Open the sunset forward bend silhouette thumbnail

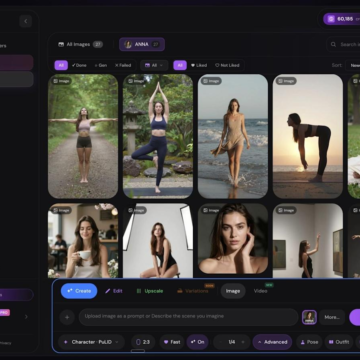tap(308, 136)
